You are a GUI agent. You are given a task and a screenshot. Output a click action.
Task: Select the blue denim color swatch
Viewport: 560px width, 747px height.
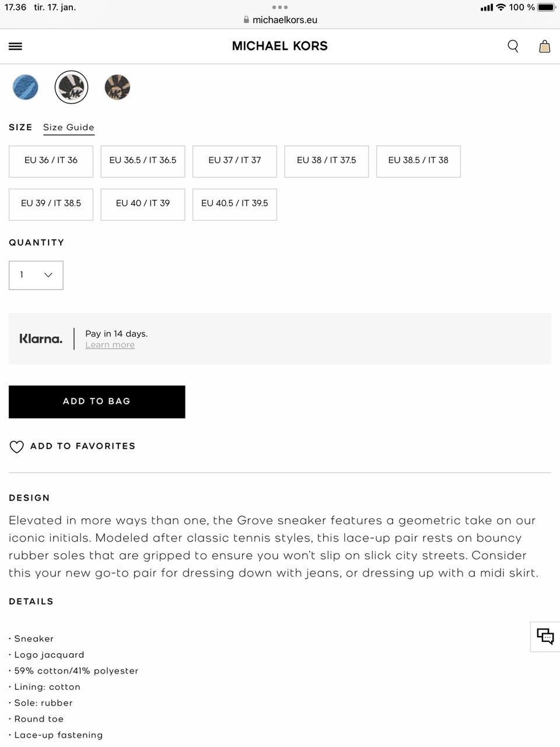[x=26, y=88]
